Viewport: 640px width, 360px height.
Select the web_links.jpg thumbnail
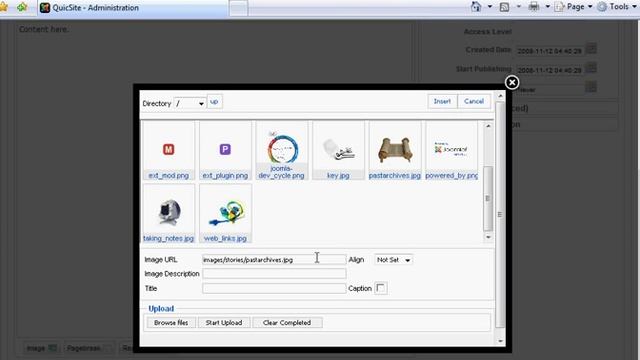226,212
